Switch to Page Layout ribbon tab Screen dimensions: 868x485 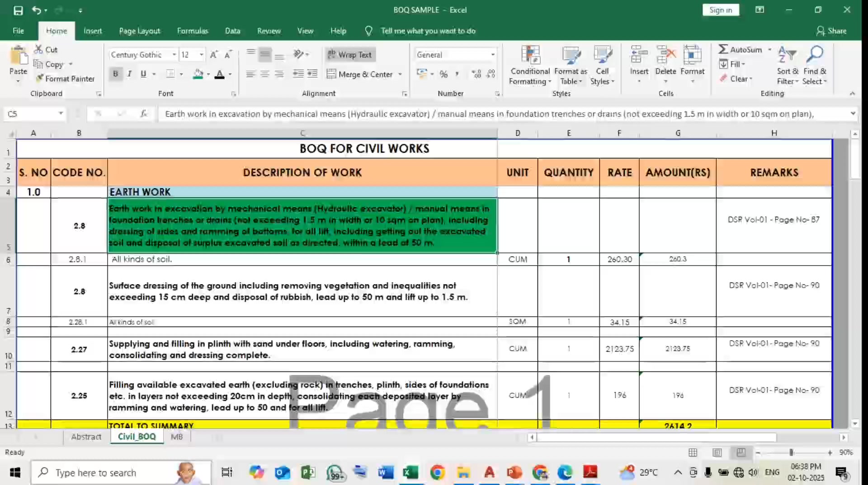140,31
